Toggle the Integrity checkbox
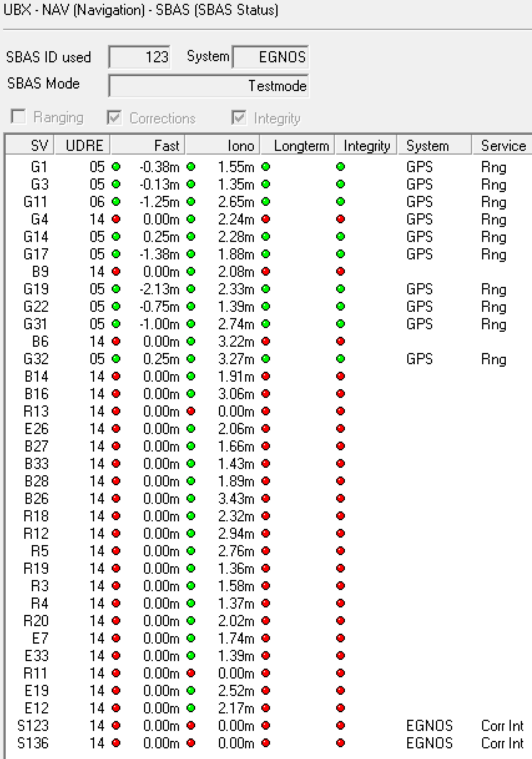Viewport: 532px width, 759px height. pos(238,117)
